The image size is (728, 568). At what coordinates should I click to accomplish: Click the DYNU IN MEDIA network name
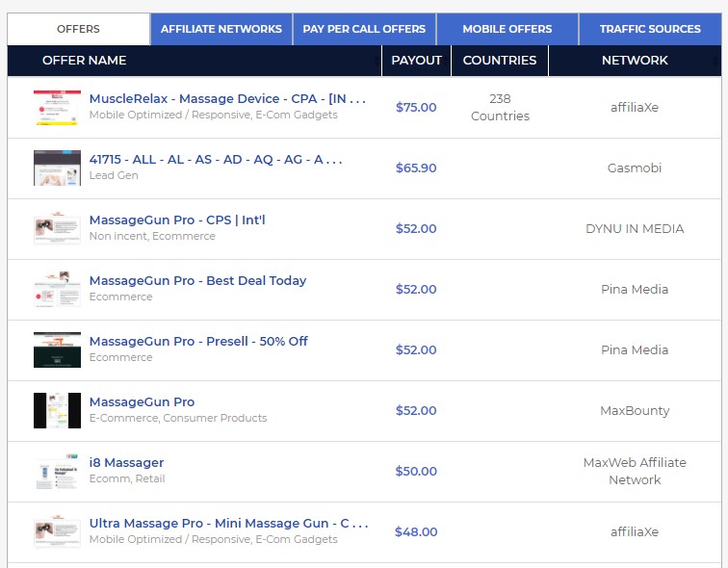point(635,229)
